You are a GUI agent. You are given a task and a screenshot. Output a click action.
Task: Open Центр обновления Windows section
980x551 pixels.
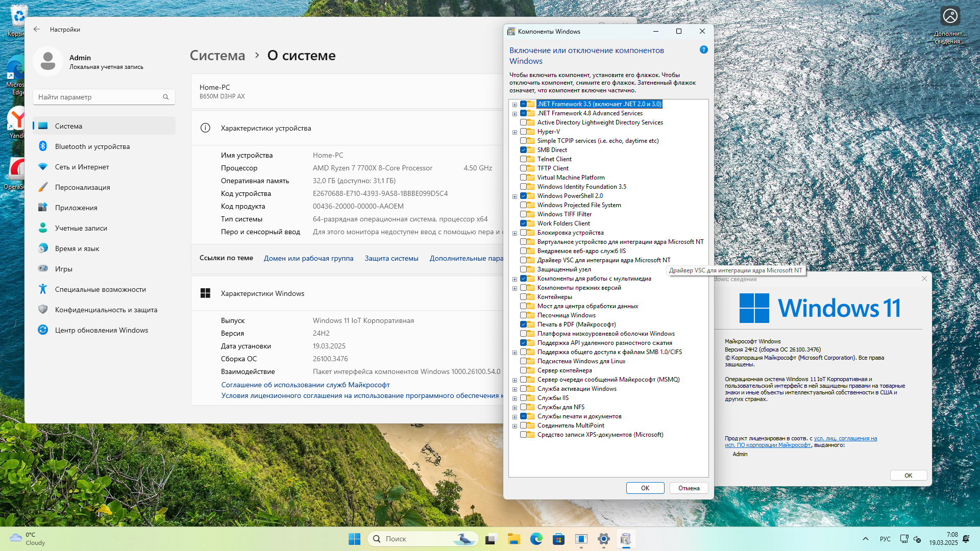(102, 330)
